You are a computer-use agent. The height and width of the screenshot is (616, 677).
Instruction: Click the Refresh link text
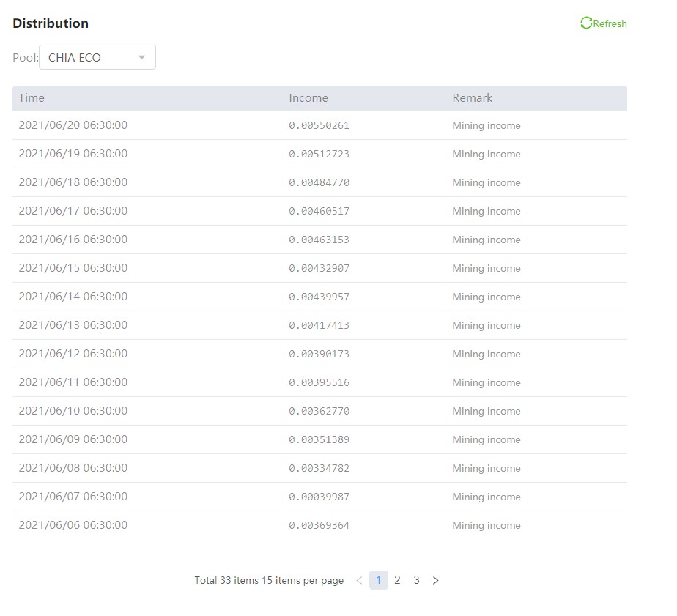[x=610, y=23]
